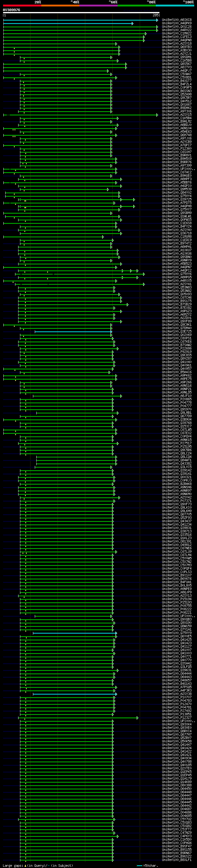Select hit label UniRef100_Q3E725
This screenshot has height=868, width=197.
[x=177, y=332]
